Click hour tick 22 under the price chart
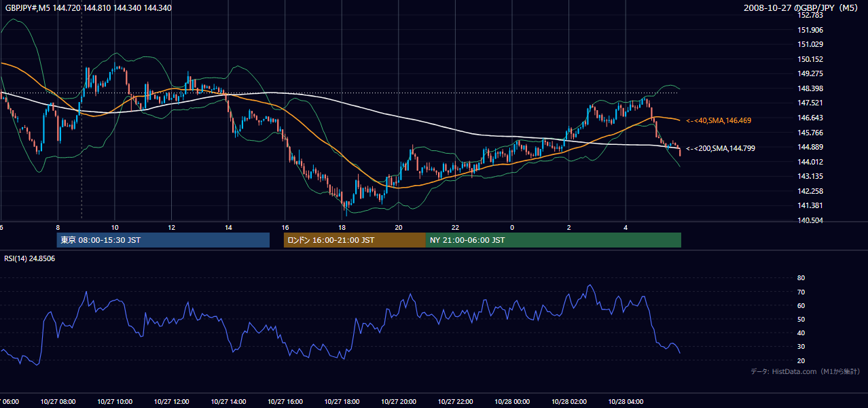The image size is (868, 408). (x=455, y=228)
